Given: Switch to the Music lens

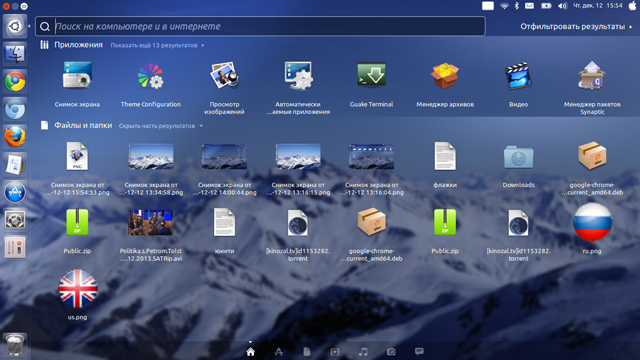Looking at the screenshot, I should [363, 352].
